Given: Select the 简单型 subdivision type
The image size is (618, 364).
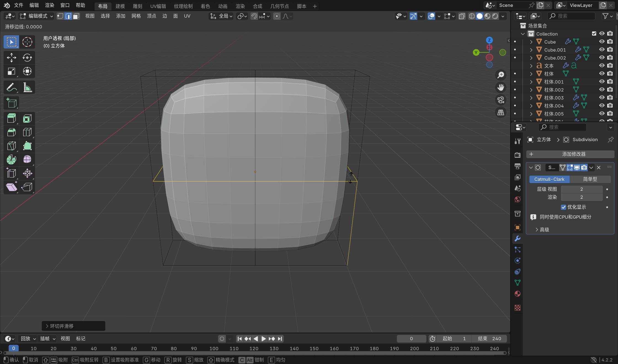Looking at the screenshot, I should [590, 179].
